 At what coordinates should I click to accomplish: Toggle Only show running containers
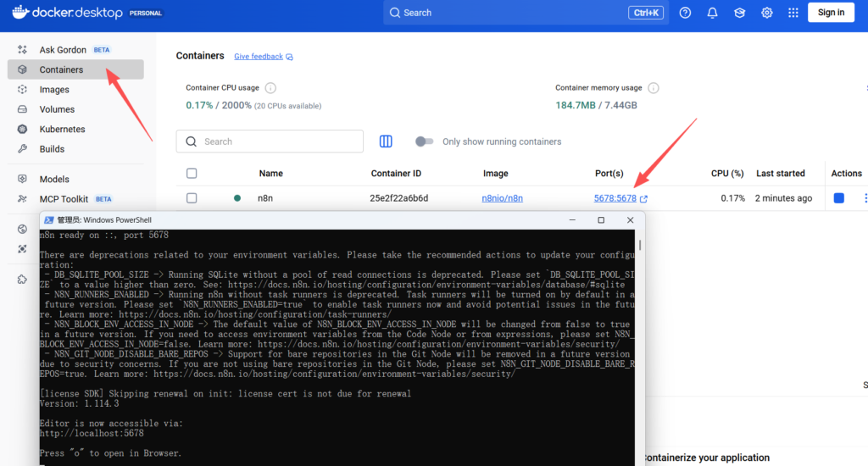(424, 141)
